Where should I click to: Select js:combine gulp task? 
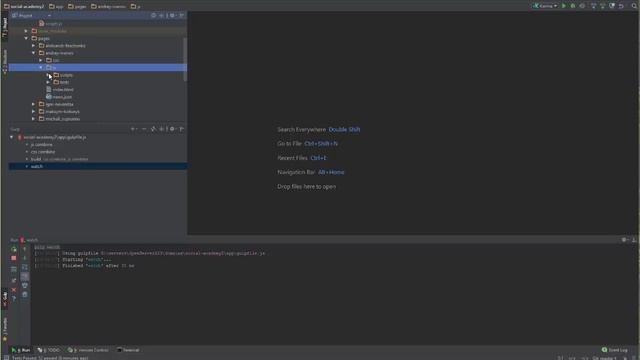42,144
